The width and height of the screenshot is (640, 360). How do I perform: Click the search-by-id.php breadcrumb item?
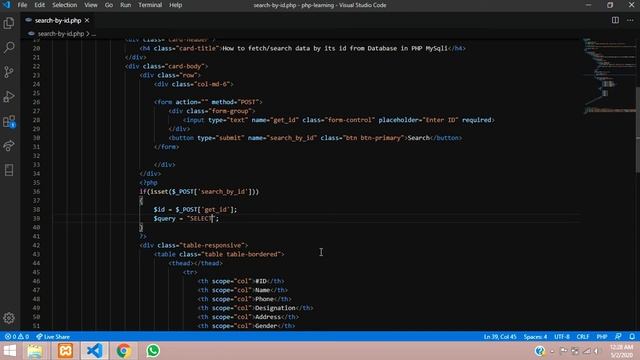[60, 34]
